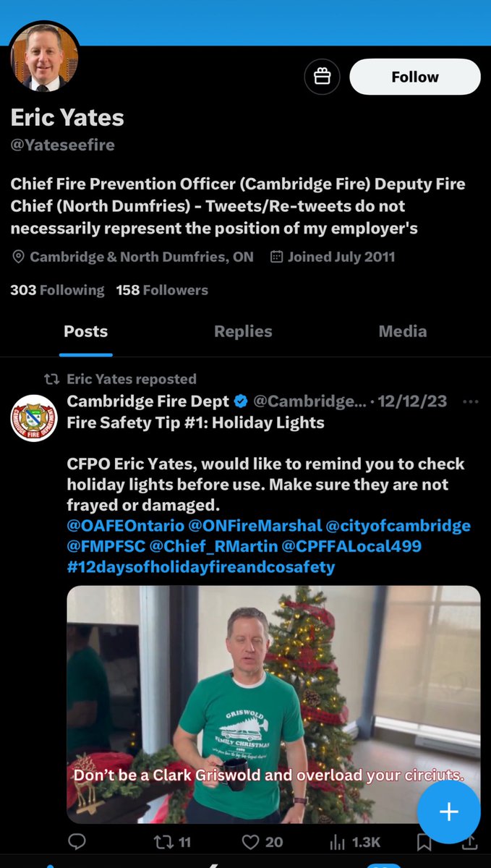Open Eric Yates profile picture
Screen dimensions: 491x868
pyautogui.click(x=43, y=56)
